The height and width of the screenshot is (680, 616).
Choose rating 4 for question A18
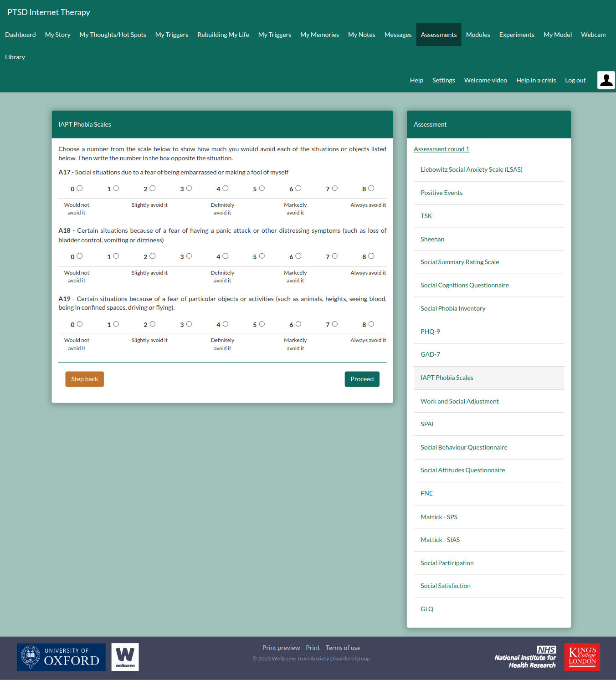coord(226,256)
